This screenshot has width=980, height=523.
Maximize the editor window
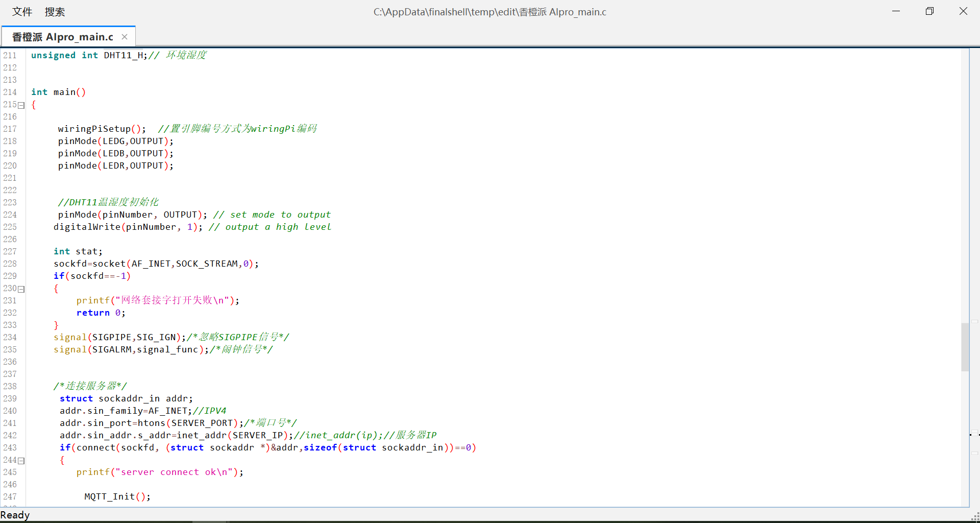click(x=929, y=11)
